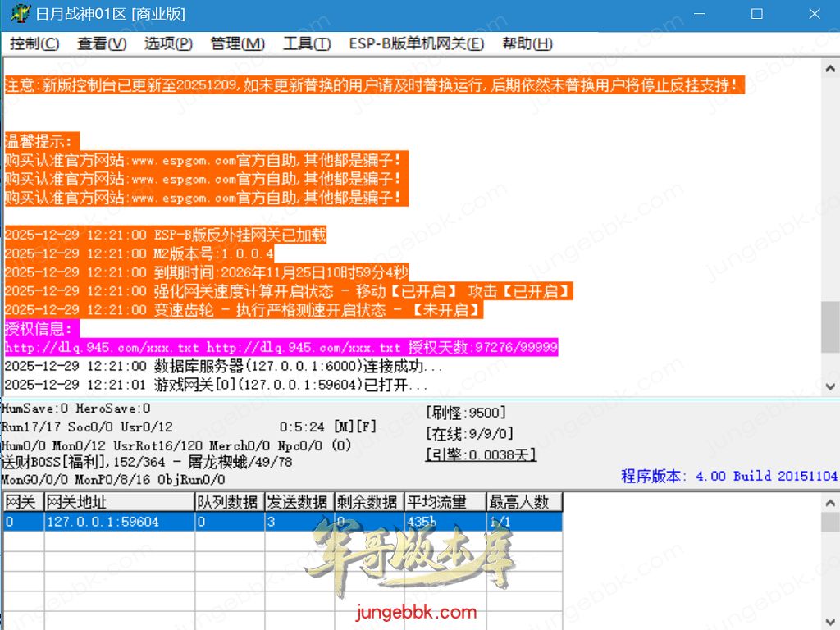The height and width of the screenshot is (630, 840).
Task: Click the log panel's scroll up arrow
Action: tap(830, 67)
